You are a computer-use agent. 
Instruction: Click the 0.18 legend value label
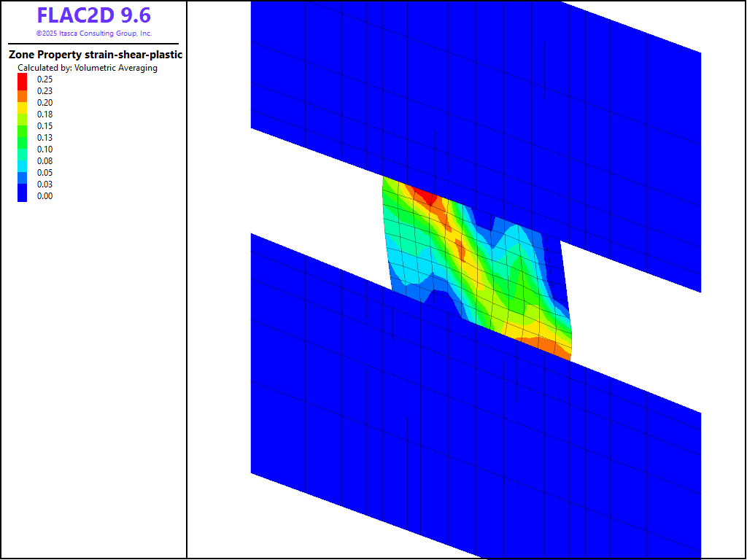44,114
